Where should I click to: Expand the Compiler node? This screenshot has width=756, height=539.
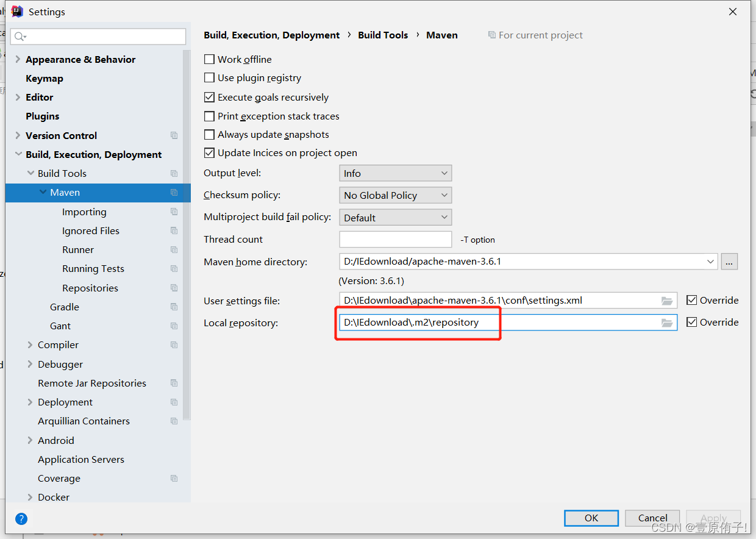pos(30,344)
